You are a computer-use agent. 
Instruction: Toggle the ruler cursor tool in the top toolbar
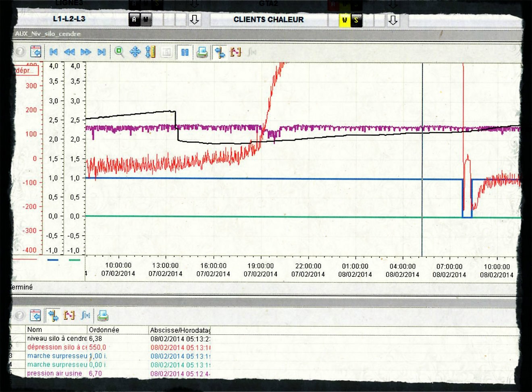pyautogui.click(x=220, y=52)
